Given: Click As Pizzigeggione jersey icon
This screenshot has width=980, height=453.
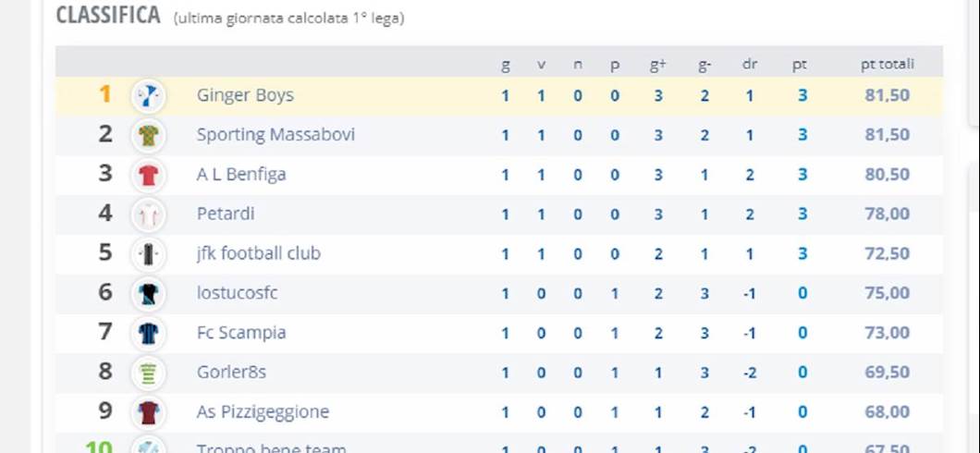Looking at the screenshot, I should pos(148,412).
